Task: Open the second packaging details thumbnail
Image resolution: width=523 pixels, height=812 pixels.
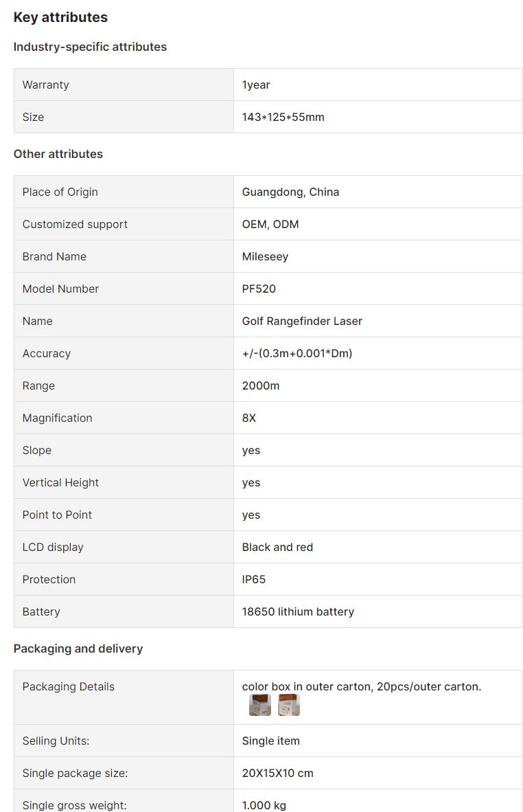Action: [289, 705]
